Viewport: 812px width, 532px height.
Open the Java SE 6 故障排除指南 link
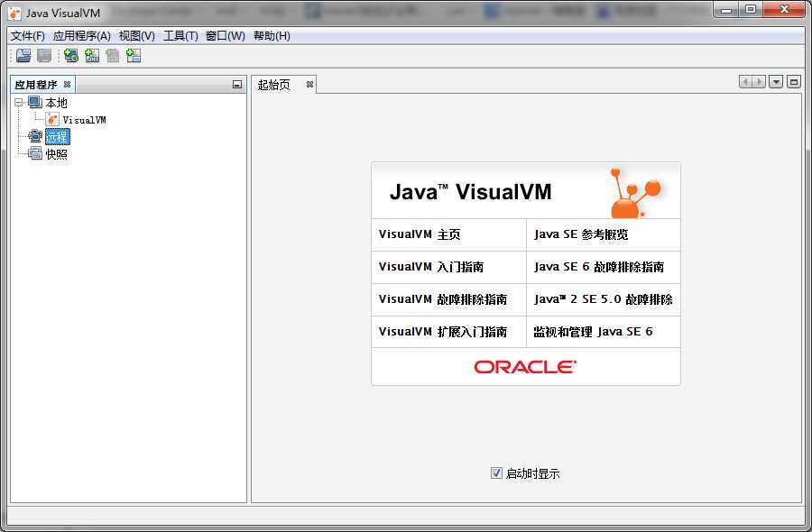(x=599, y=267)
